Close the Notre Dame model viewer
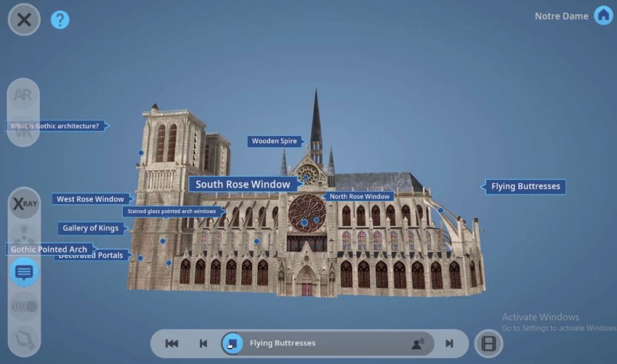617x364 pixels. [x=24, y=20]
